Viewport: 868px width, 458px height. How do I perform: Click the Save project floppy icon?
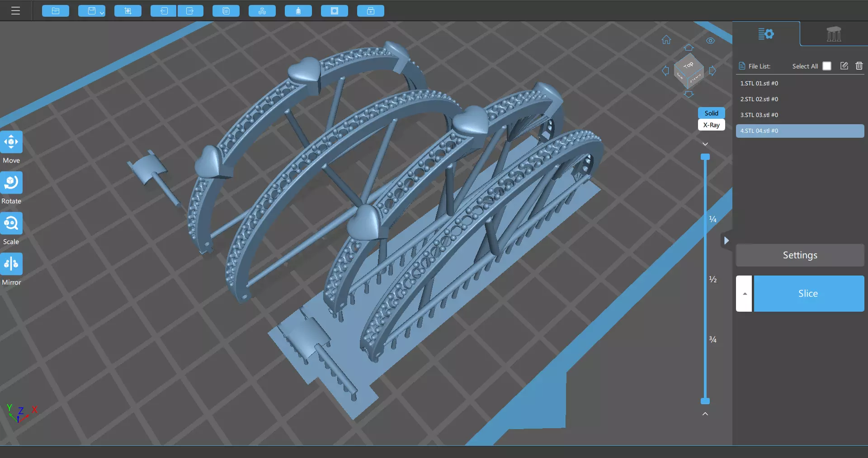[x=91, y=11]
